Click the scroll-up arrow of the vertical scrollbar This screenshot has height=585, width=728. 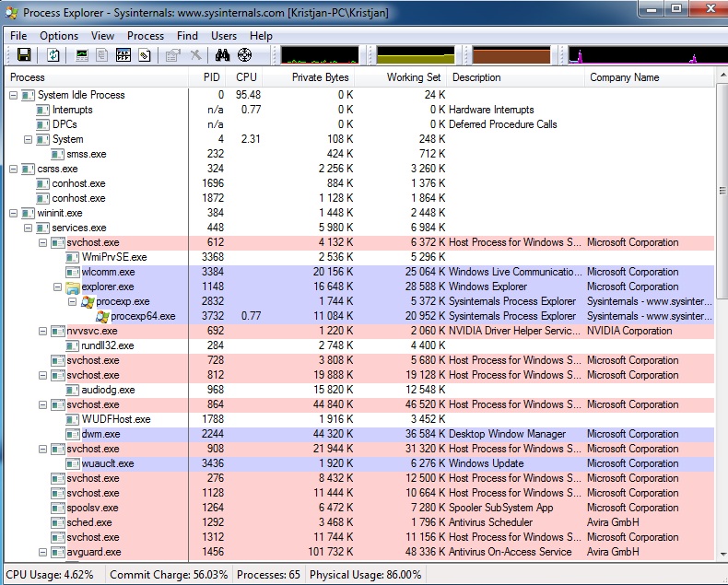(x=722, y=76)
